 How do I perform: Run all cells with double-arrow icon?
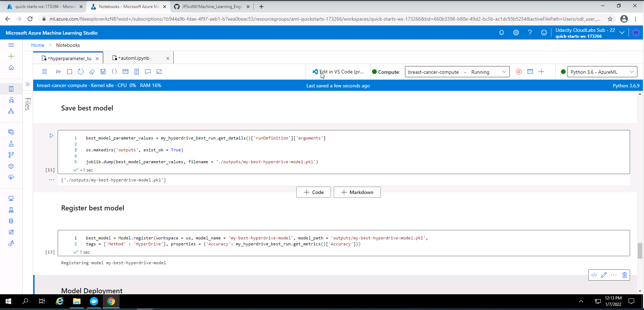[58, 72]
